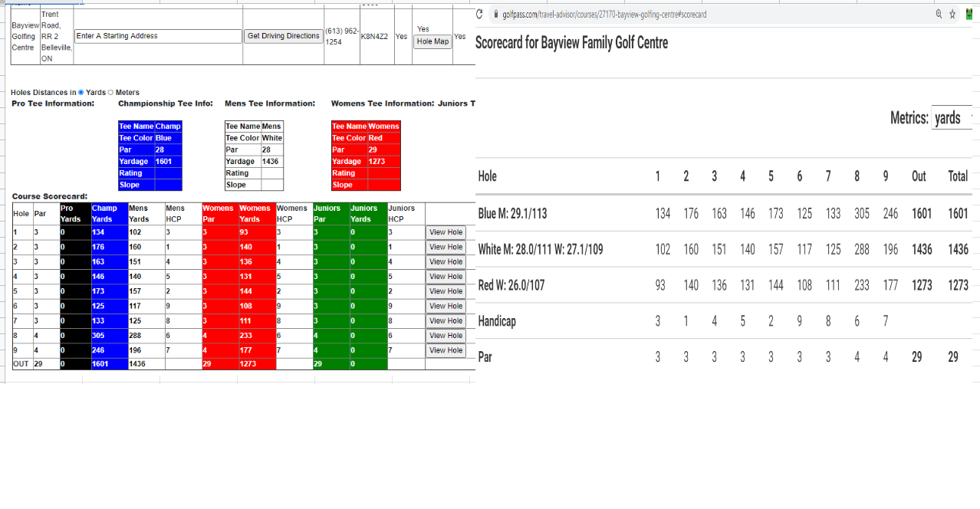Click the K8N4Z2 postal code cell
The height and width of the screenshot is (509, 980).
(376, 36)
